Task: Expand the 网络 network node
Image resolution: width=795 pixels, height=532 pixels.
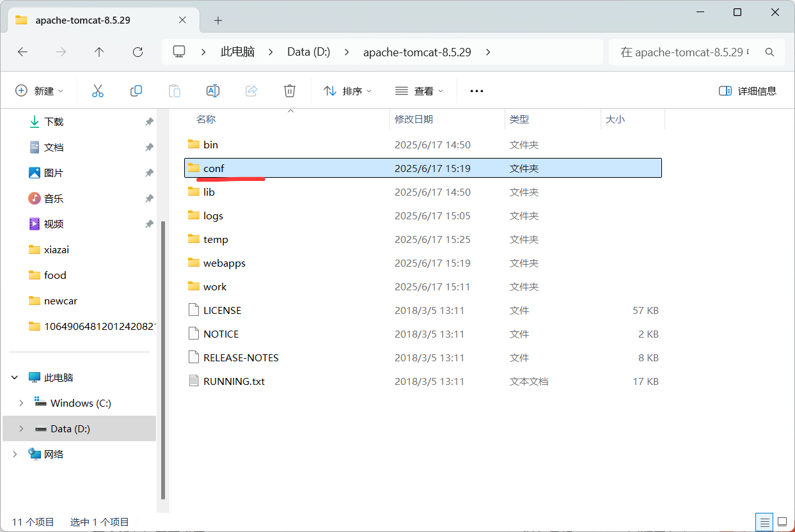Action: point(15,454)
